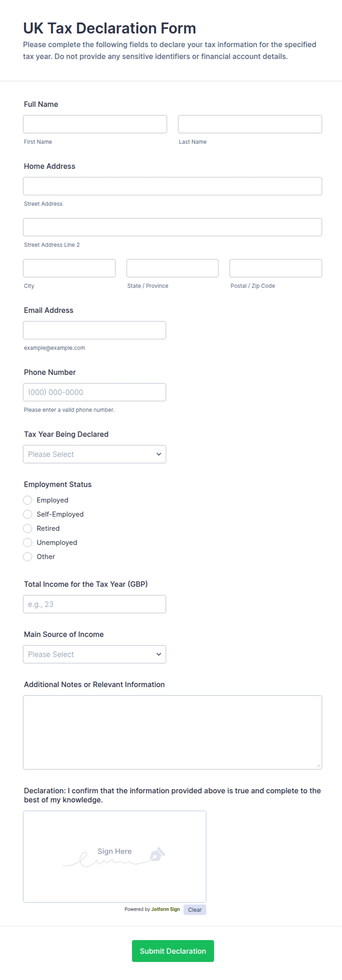Click the Tax Year dropdown chevron arrow
Image resolution: width=342 pixels, height=980 pixels.
(158, 454)
